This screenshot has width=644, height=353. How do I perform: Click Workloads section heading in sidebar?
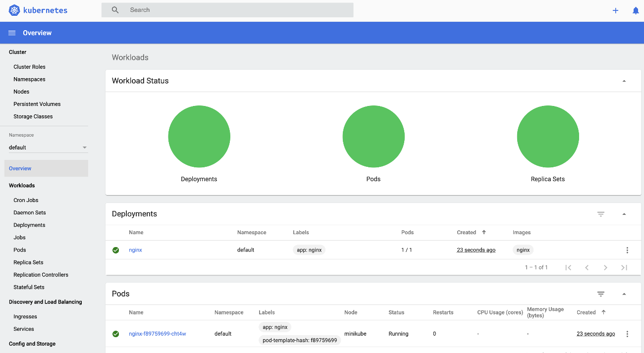coord(22,185)
